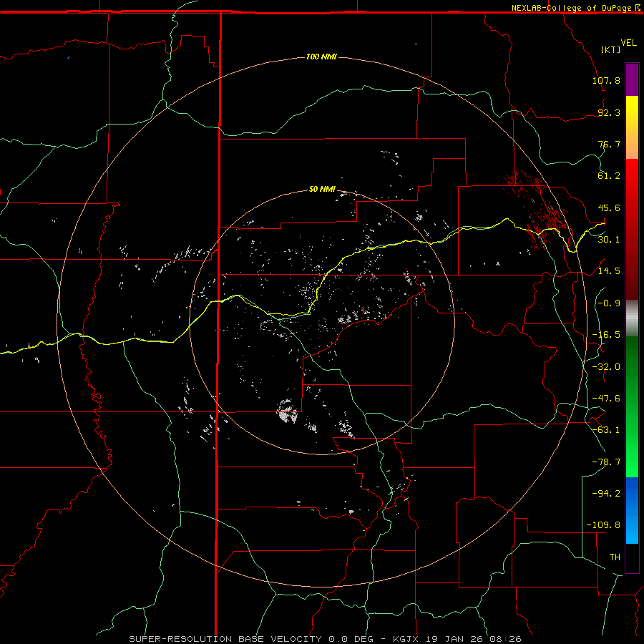Click the VEL legend title
This screenshot has height=644, width=644.
coord(628,43)
